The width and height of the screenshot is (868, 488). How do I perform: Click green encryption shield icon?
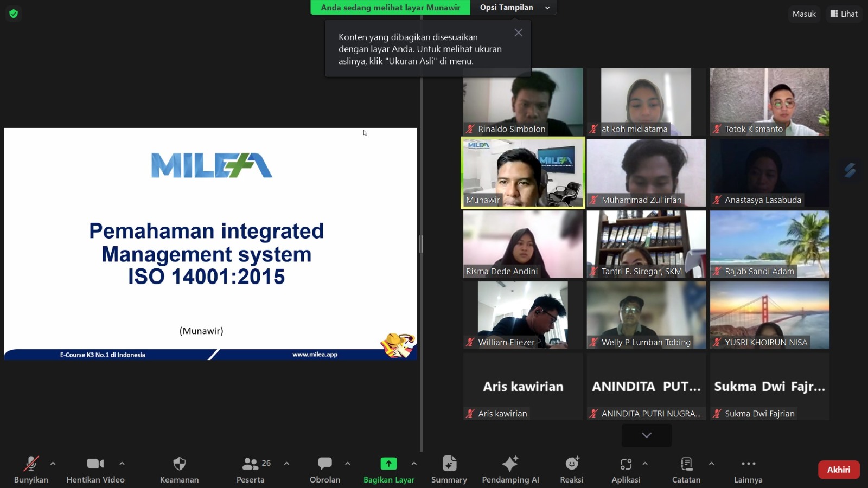point(14,14)
